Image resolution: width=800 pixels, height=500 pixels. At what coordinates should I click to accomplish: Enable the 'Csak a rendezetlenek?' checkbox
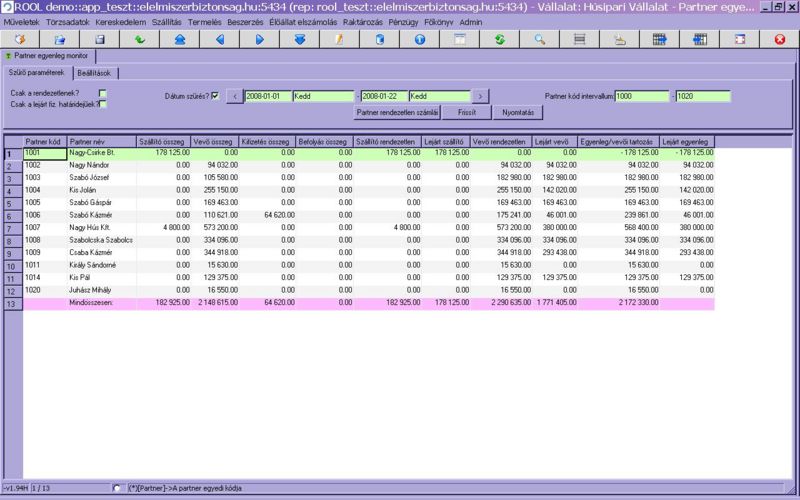(103, 92)
